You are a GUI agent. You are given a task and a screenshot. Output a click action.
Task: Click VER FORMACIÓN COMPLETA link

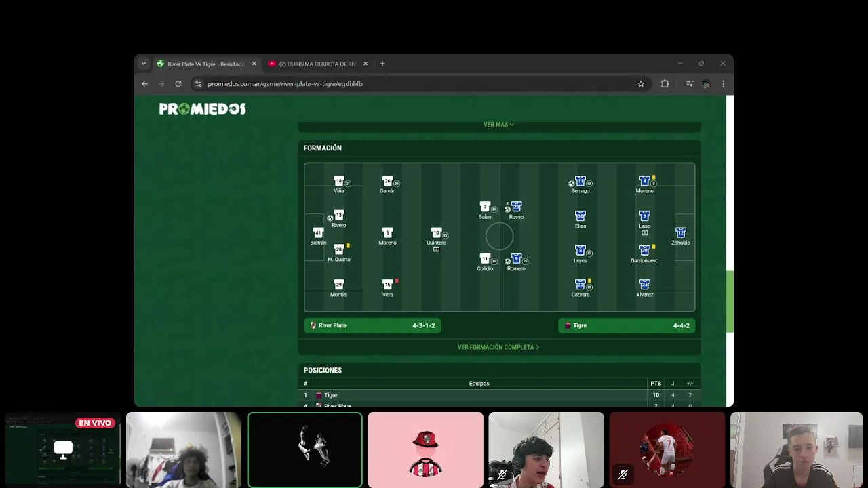coord(498,347)
